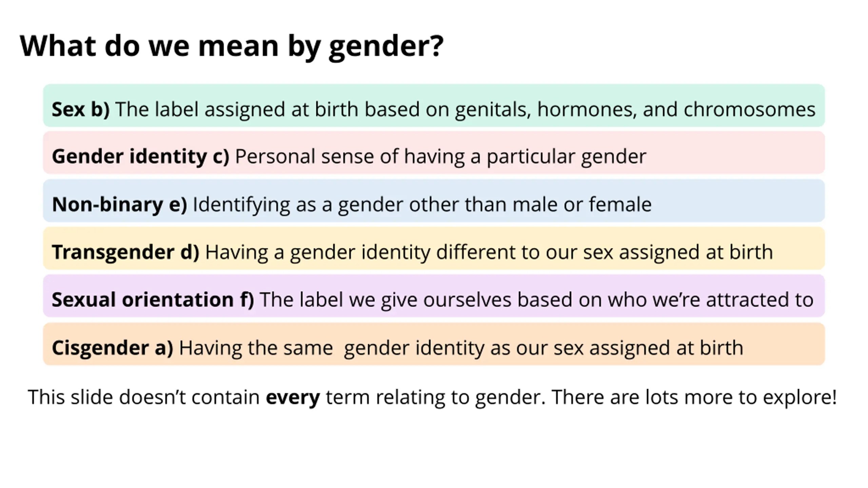Select the purple Sexual orientation box
868x488 pixels.
tap(434, 296)
